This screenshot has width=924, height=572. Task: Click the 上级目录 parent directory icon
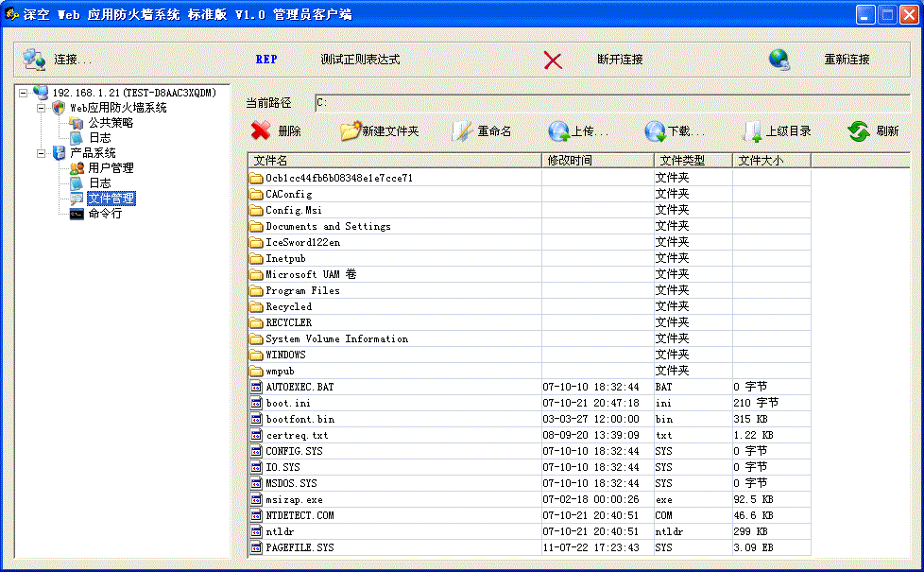coord(752,131)
